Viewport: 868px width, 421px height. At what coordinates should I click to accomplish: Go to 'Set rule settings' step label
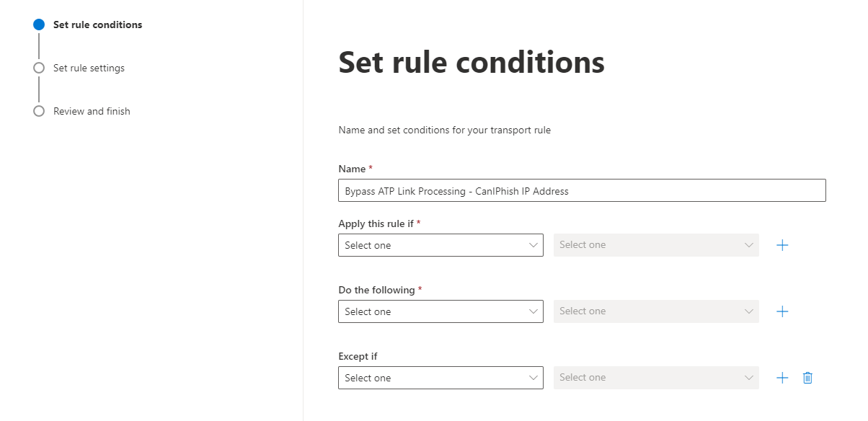click(89, 68)
